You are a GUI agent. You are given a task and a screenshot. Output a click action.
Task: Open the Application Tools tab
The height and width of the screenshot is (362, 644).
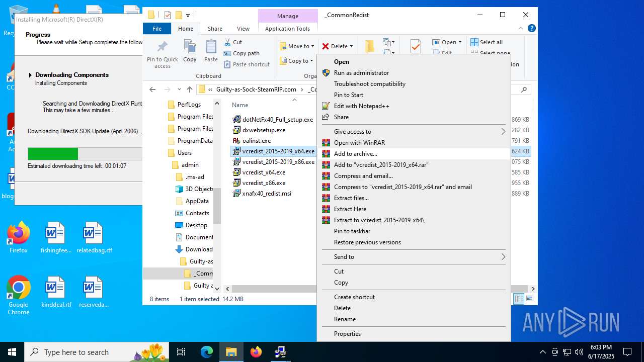coord(287,29)
